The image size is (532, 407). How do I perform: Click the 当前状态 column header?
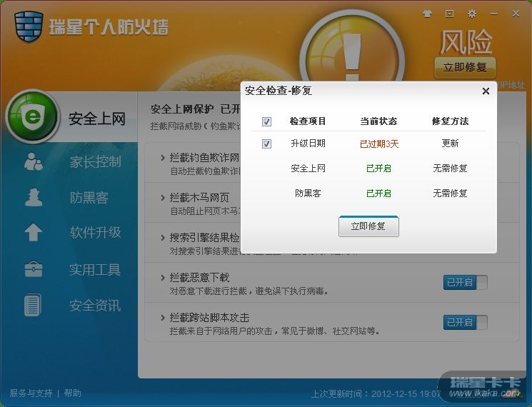(x=378, y=121)
